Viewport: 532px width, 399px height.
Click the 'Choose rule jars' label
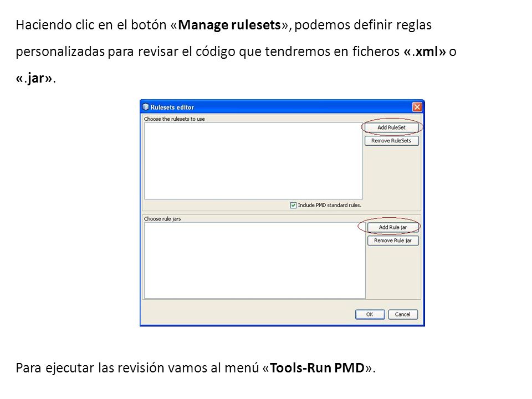point(162,219)
